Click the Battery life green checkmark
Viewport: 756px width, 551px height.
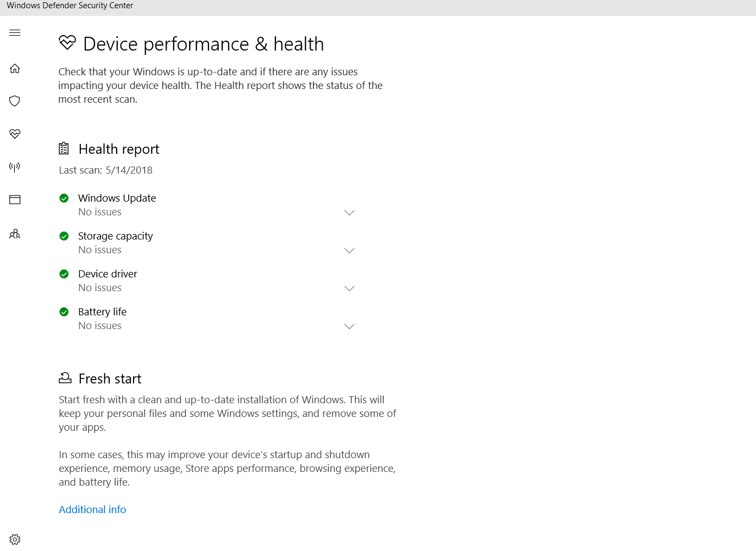click(64, 311)
